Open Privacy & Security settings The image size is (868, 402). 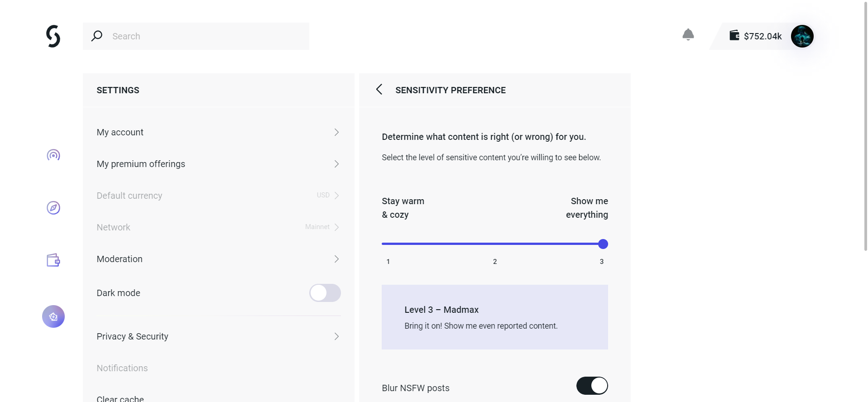pyautogui.click(x=218, y=336)
